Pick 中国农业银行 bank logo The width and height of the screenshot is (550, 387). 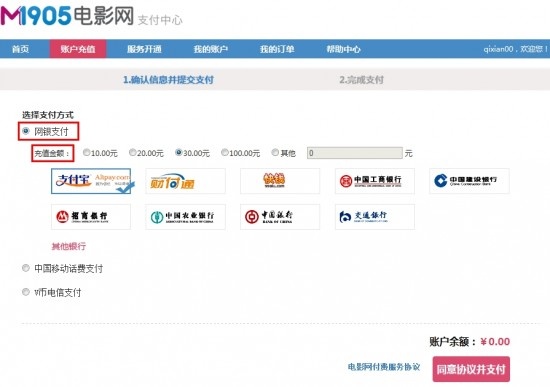pyautogui.click(x=186, y=217)
